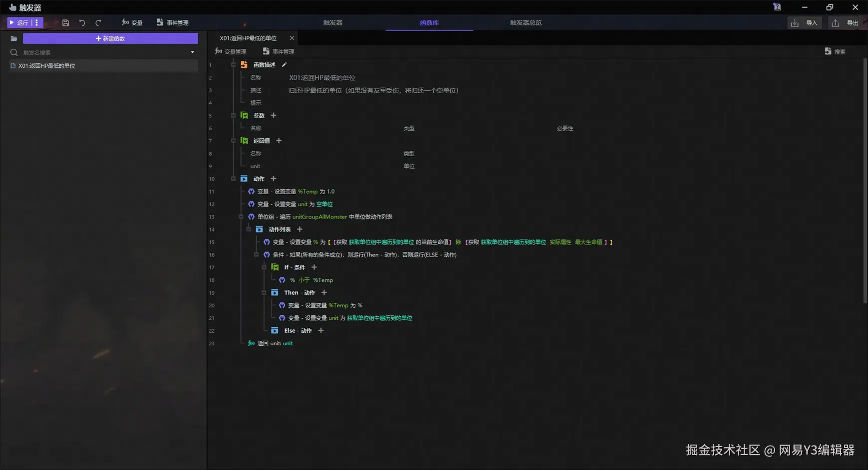
Task: Click the Else - 动作 node icon
Action: 275,331
